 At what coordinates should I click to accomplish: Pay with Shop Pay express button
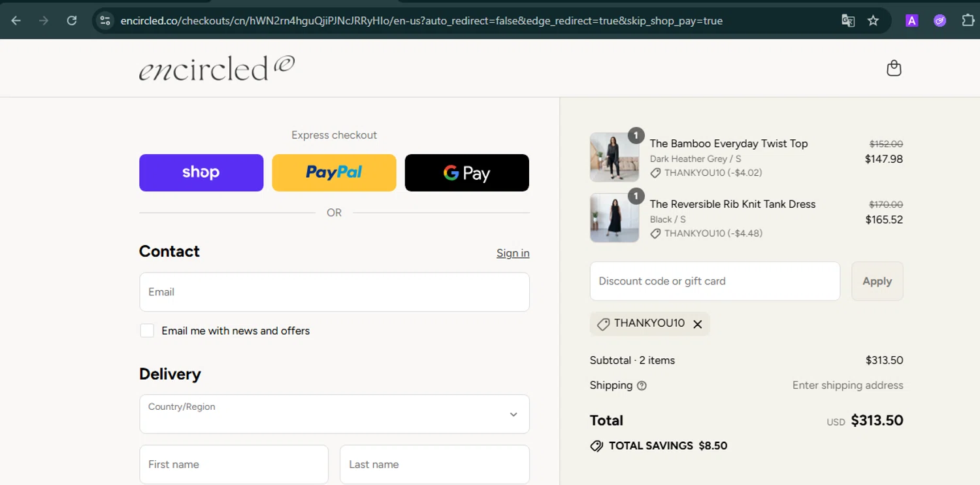click(x=201, y=173)
